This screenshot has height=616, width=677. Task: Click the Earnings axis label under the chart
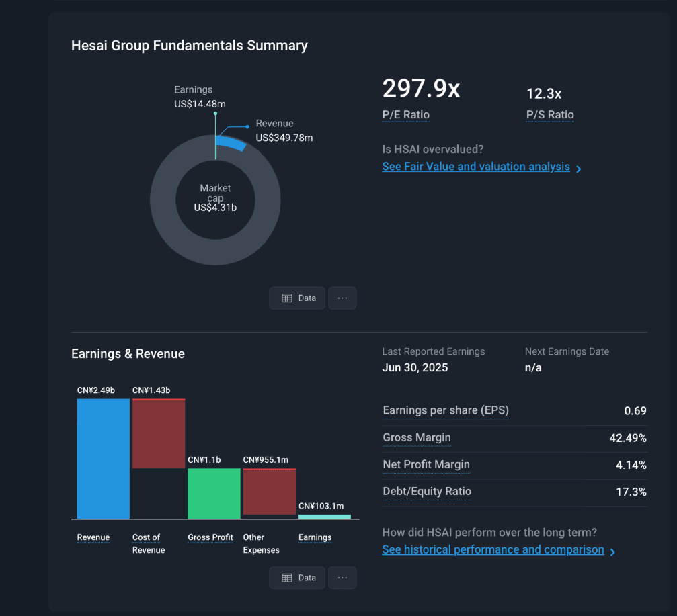(x=315, y=537)
